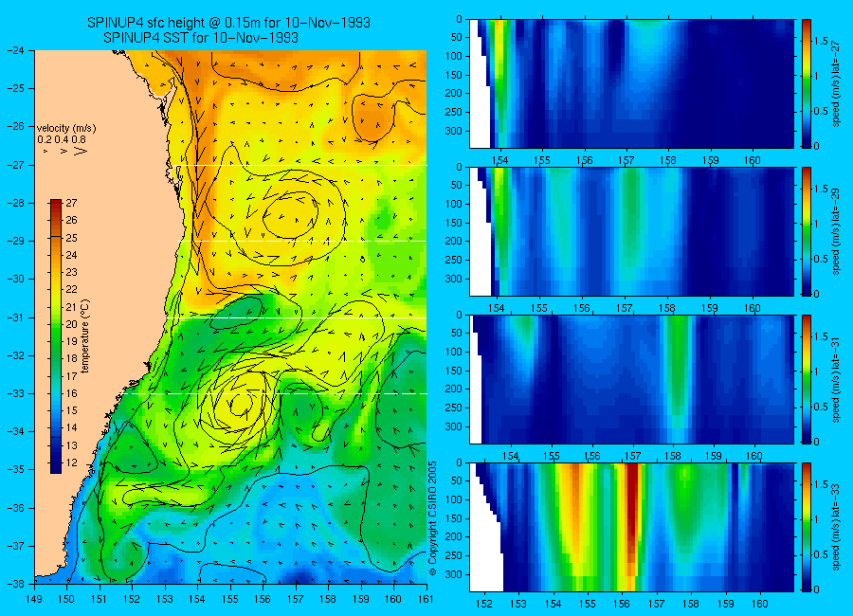Click the "150" depth tick on the lat=-31 panel
This screenshot has width=853, height=616.
tap(454, 371)
